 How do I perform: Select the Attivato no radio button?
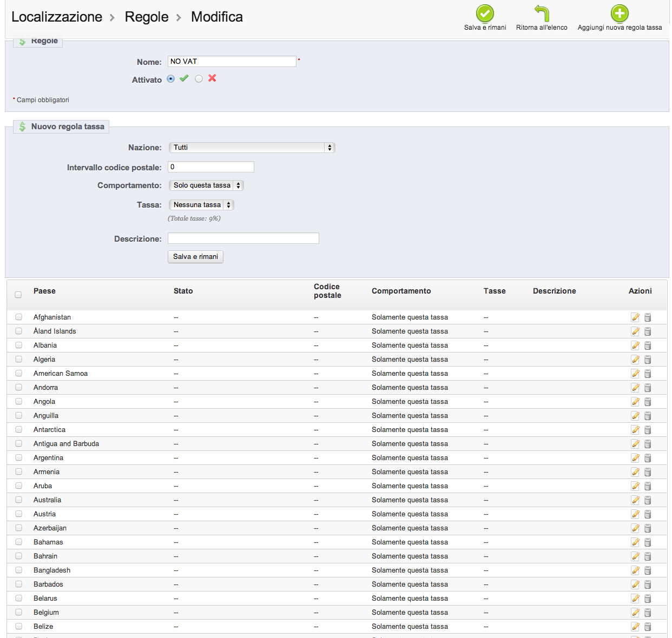tap(199, 79)
